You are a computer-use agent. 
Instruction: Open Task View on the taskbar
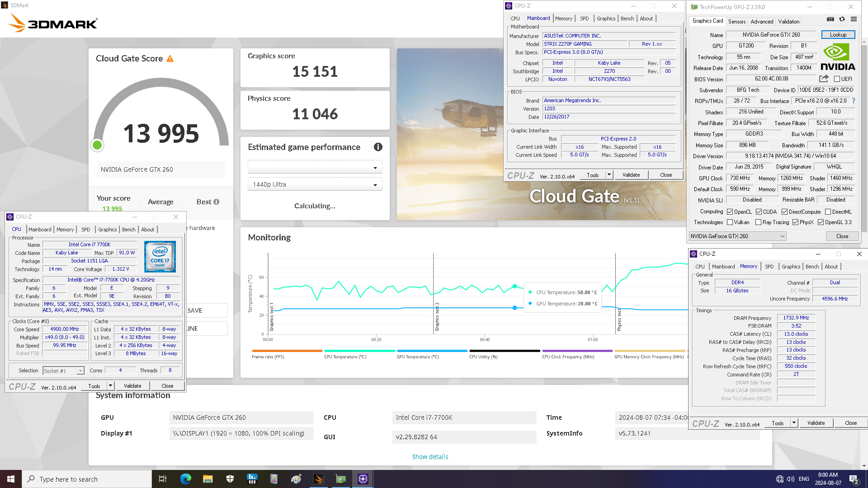pyautogui.click(x=163, y=479)
